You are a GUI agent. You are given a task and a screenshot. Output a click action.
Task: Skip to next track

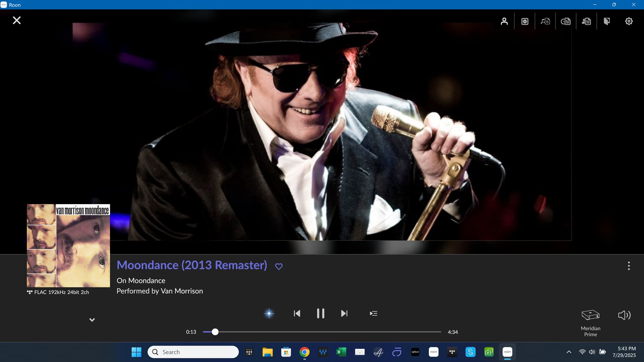[x=344, y=313]
